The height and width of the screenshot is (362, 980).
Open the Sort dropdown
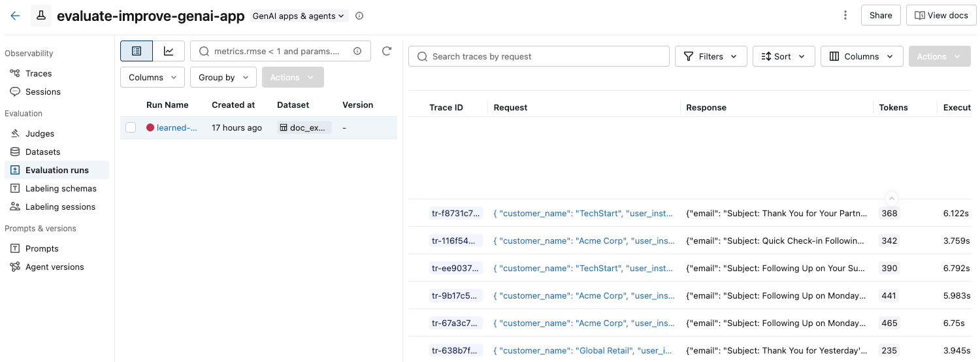783,56
